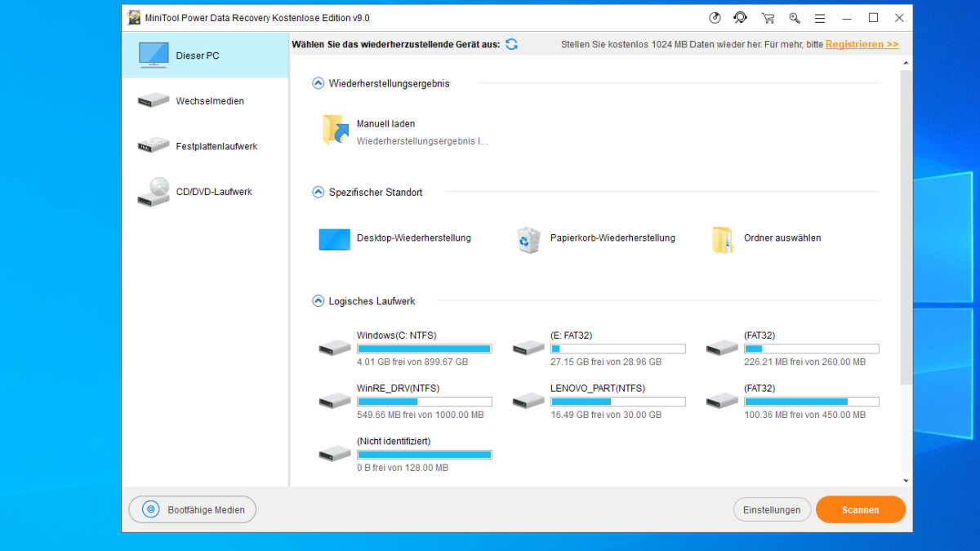
Task: Click the scrollbar up arrow
Action: tap(906, 62)
